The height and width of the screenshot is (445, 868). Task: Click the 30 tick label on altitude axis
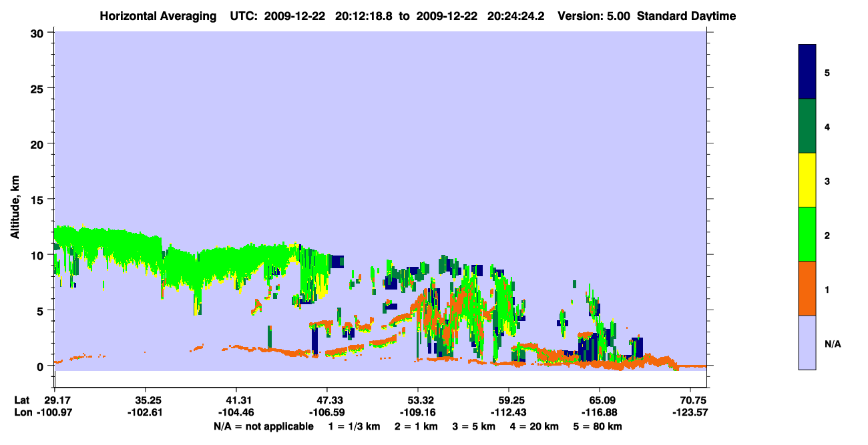coord(39,33)
